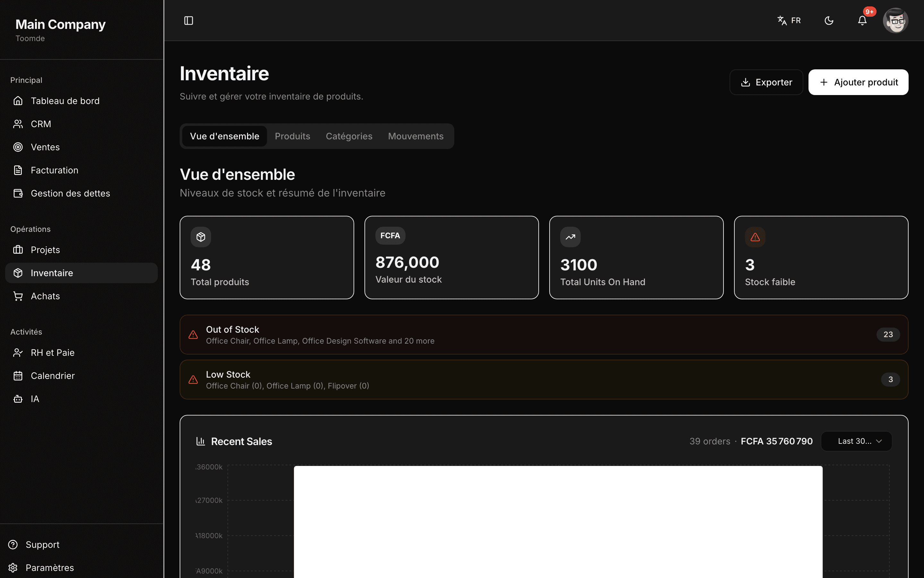Open the Low Stock alert row
The height and width of the screenshot is (578, 924).
point(544,380)
